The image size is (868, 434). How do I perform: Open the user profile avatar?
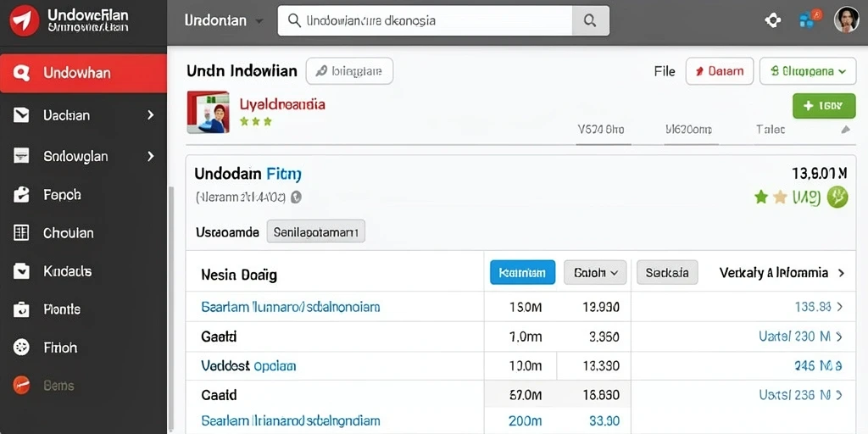(847, 20)
